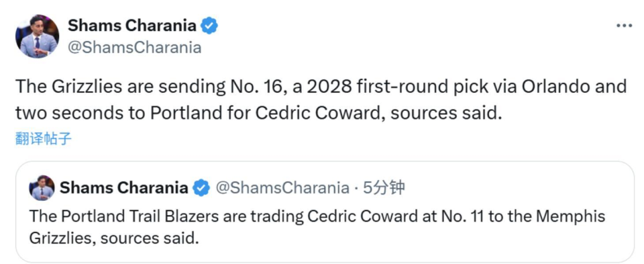Open Shams Charania's large profile avatar

(x=38, y=36)
